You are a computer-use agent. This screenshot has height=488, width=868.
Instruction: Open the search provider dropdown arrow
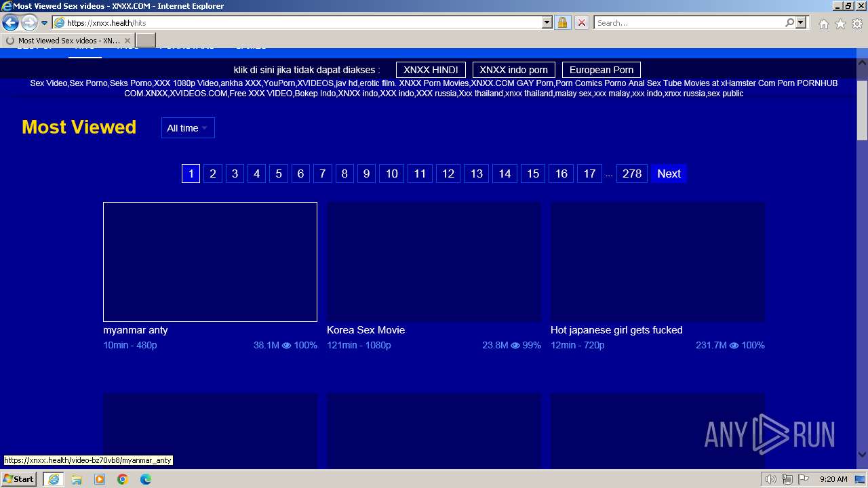point(801,23)
